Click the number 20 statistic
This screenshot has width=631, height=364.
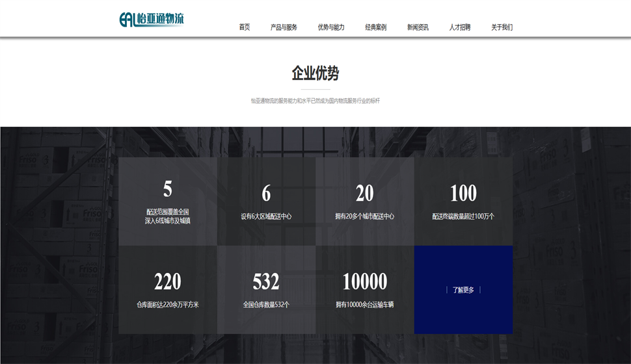(364, 193)
